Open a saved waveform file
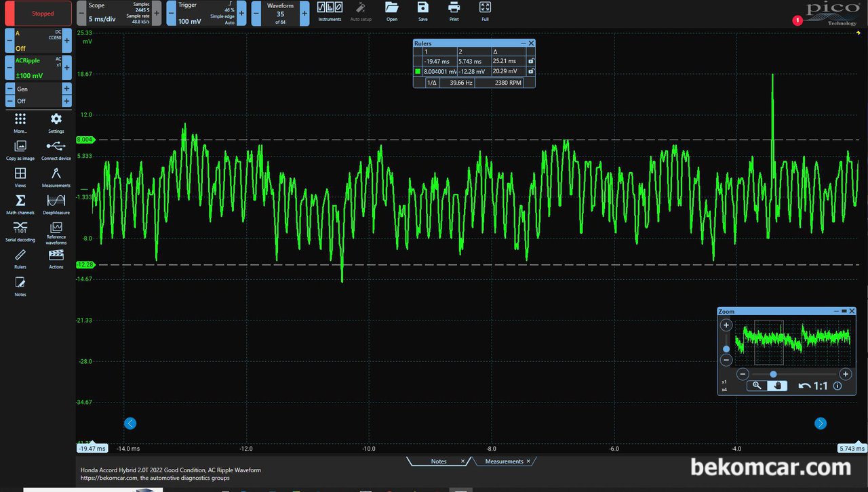This screenshot has width=868, height=492. pyautogui.click(x=392, y=10)
